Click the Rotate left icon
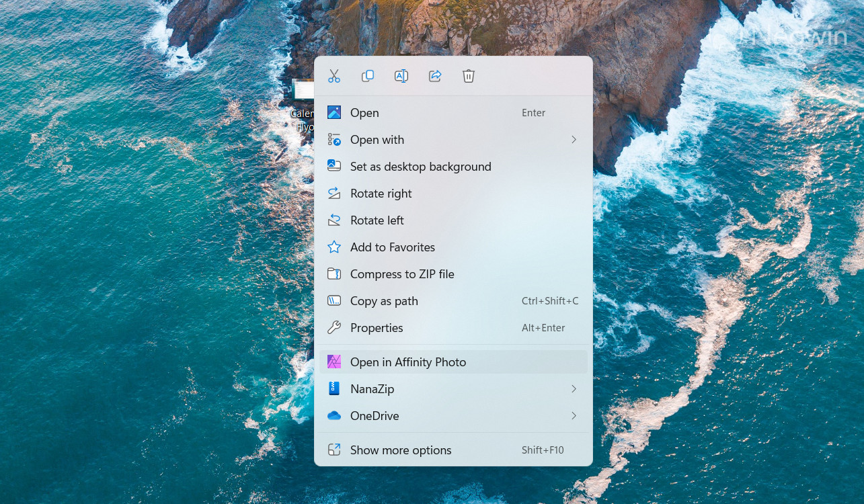 click(x=334, y=220)
